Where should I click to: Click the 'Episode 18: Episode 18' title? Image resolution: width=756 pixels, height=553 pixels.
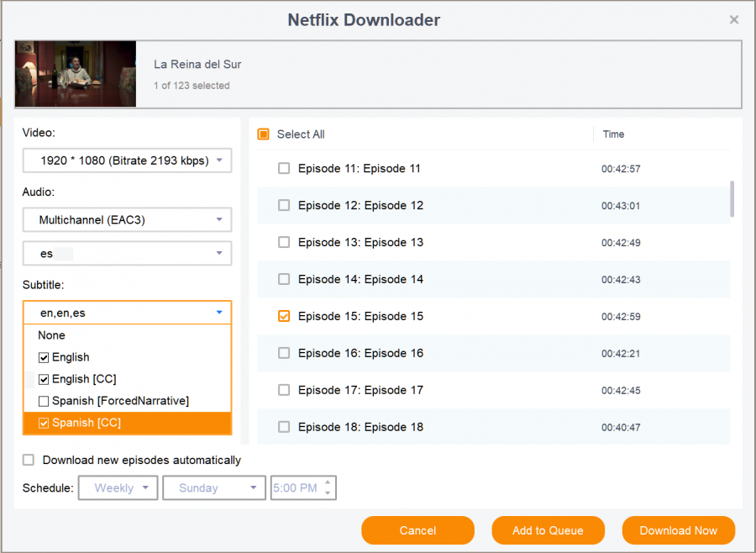[360, 427]
